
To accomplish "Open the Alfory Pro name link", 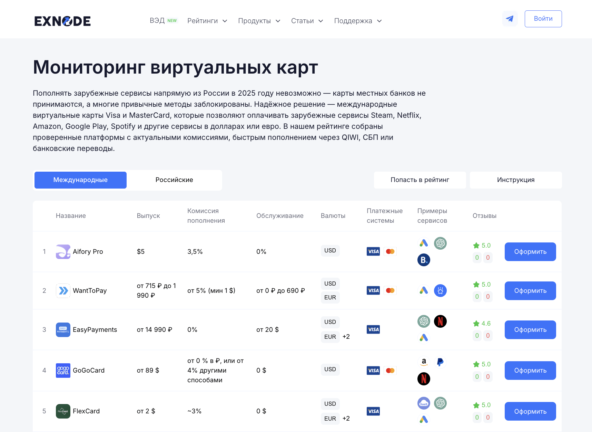I will tap(88, 251).
